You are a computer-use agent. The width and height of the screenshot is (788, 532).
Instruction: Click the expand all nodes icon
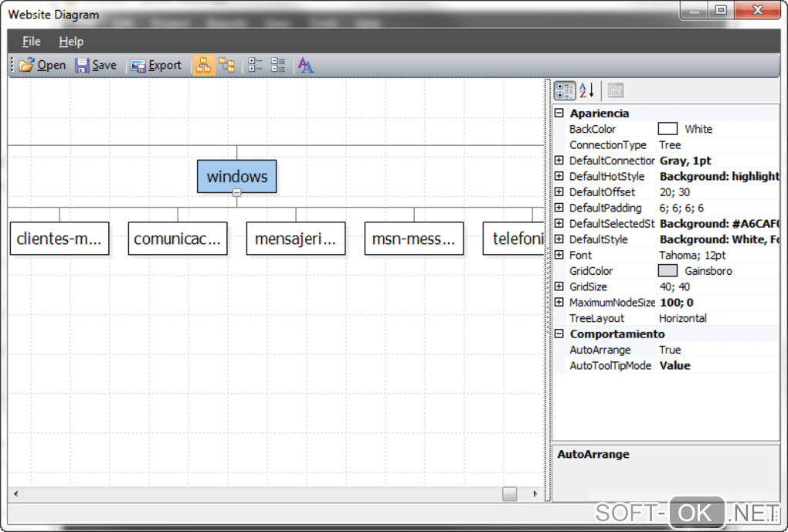(255, 66)
